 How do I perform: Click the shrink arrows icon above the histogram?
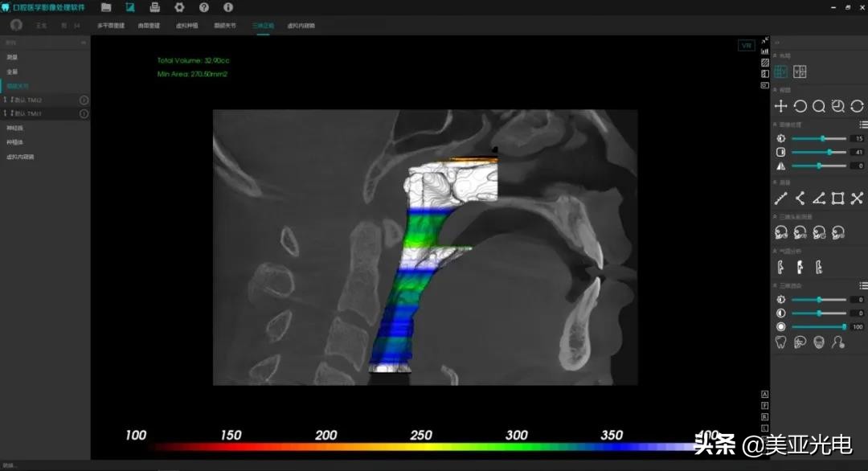click(x=764, y=40)
